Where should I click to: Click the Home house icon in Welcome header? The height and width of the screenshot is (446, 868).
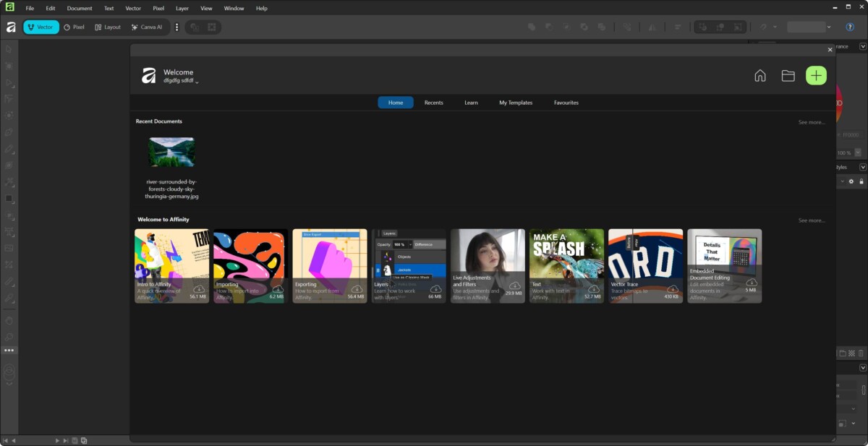click(x=759, y=75)
